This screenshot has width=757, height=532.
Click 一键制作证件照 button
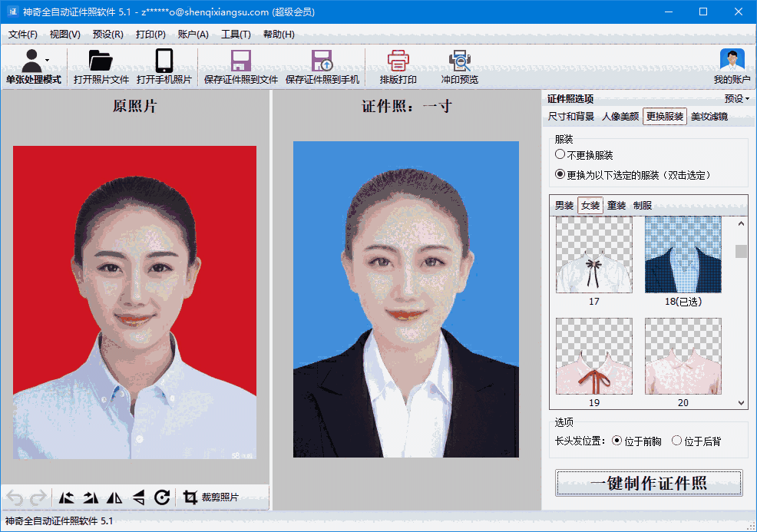pyautogui.click(x=649, y=484)
